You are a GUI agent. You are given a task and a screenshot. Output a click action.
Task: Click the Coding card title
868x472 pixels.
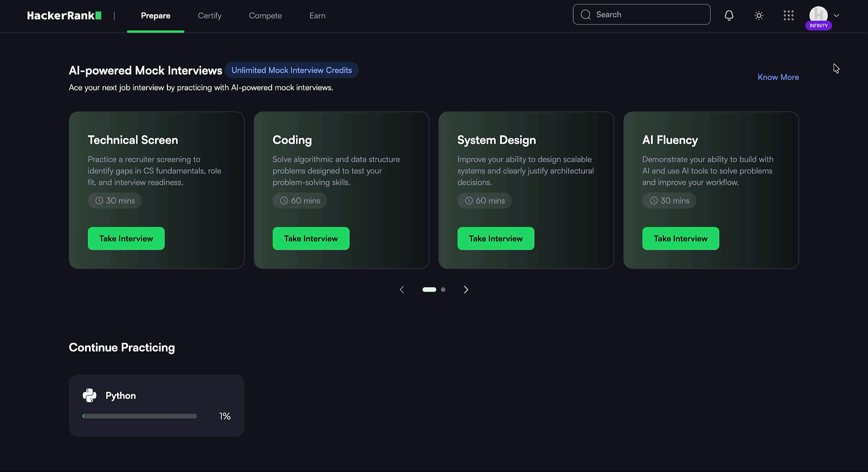(x=292, y=140)
